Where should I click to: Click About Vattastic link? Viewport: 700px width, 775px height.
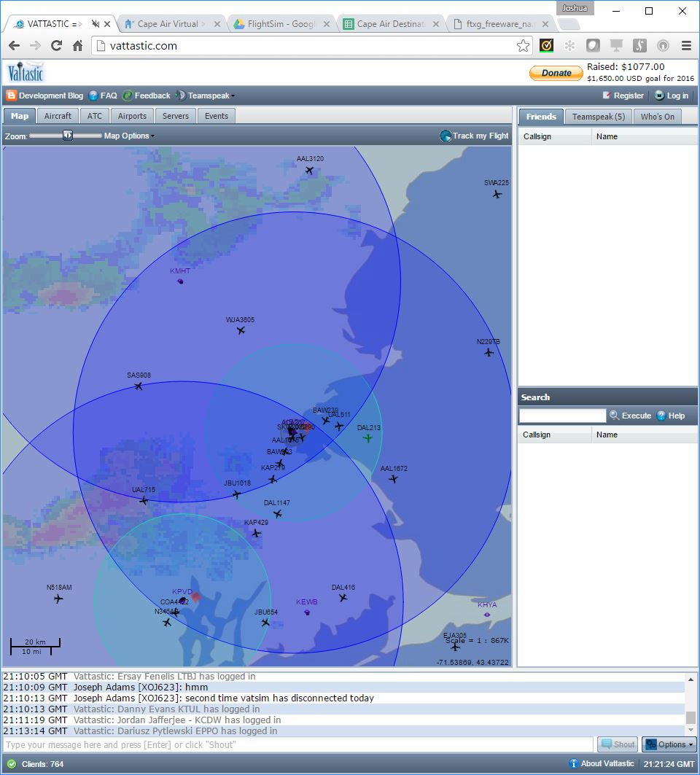coord(602,763)
